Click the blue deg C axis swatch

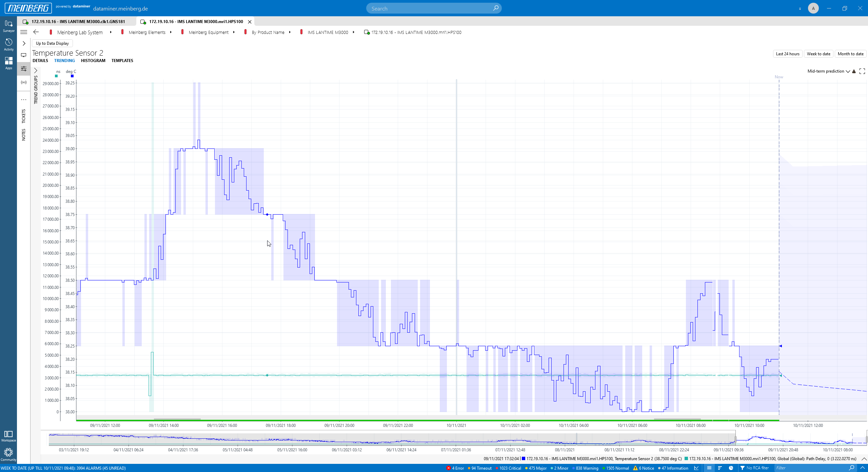(x=72, y=76)
